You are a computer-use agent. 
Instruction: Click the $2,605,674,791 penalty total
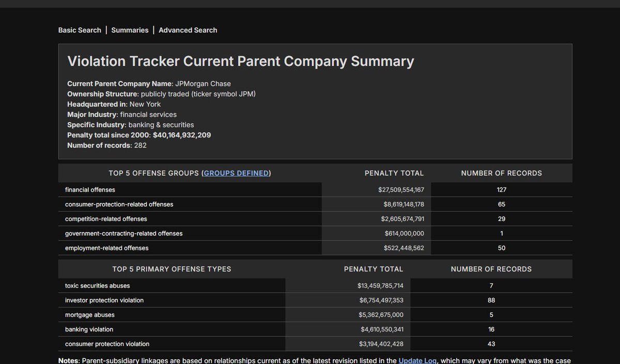click(402, 218)
